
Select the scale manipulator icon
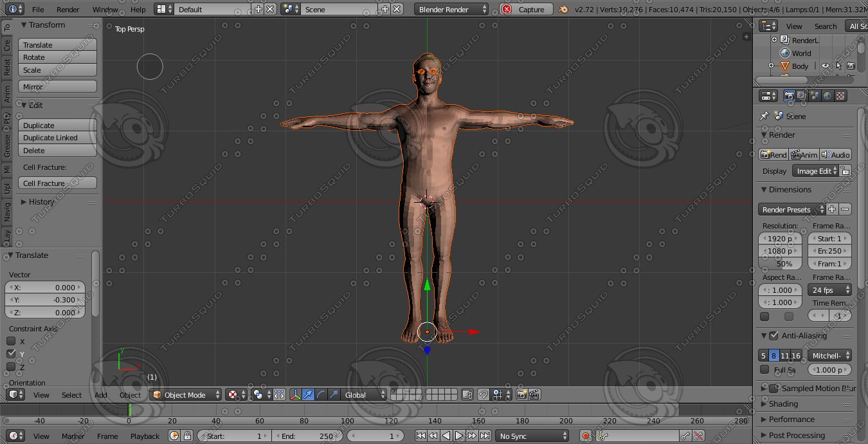(x=333, y=394)
